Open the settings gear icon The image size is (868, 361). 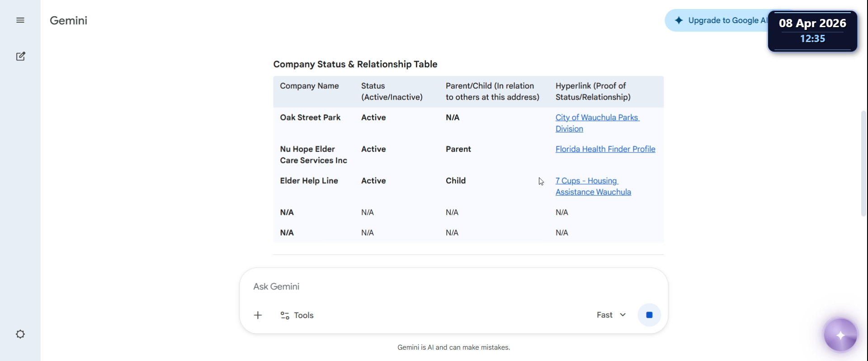click(20, 334)
